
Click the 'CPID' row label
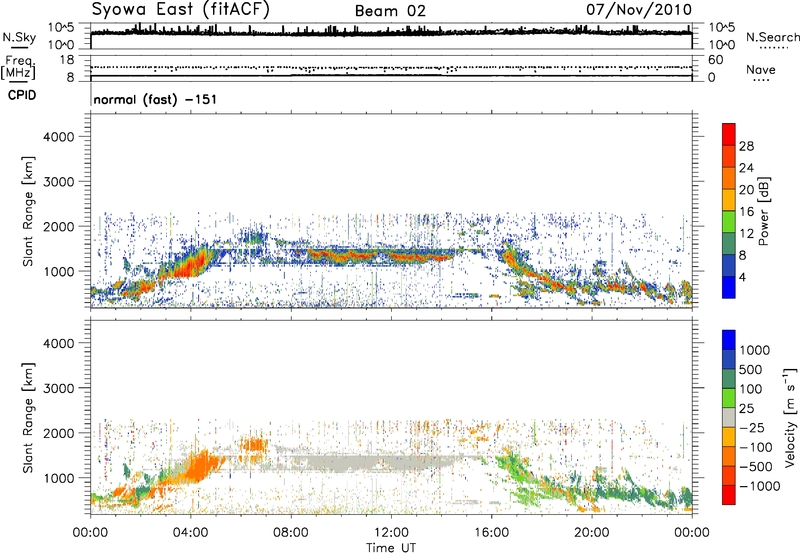22,95
